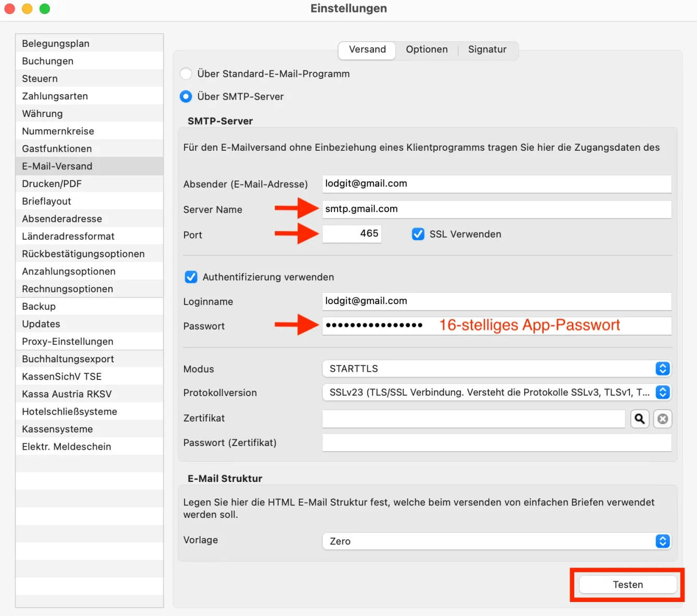Select Elektr. Meldeschein in the sidebar
697x616 pixels.
coord(89,447)
